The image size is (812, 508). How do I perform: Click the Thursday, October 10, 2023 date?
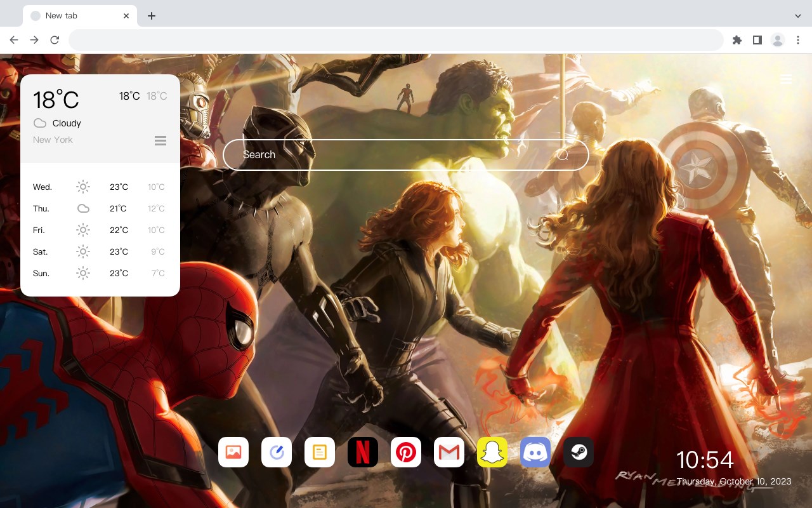(x=734, y=481)
